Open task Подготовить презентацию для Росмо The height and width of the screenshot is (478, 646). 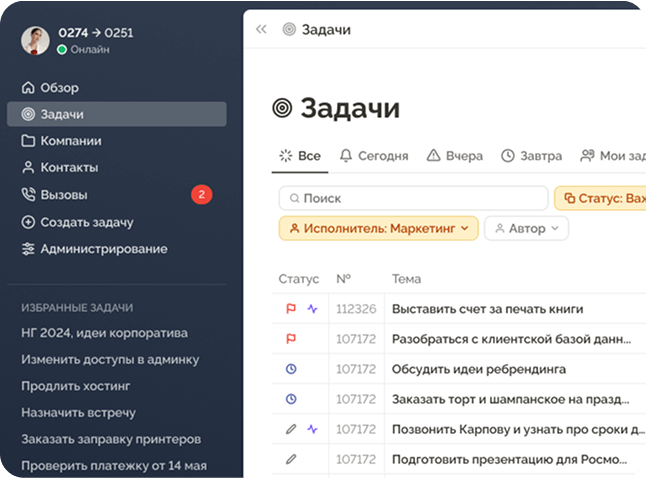point(509,459)
